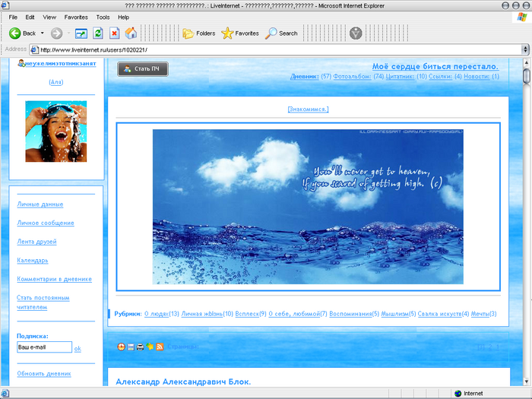
Task: Open the Календарь link
Action: coord(33,260)
